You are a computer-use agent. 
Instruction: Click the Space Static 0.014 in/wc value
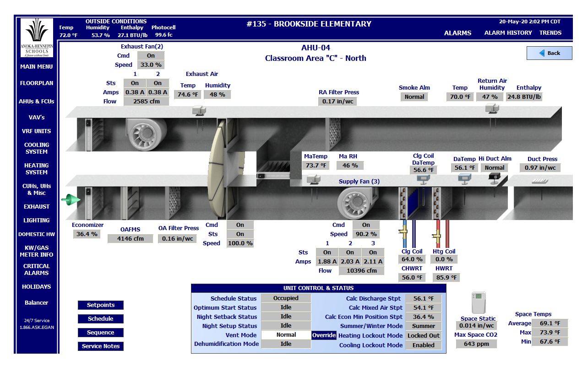[x=476, y=326]
